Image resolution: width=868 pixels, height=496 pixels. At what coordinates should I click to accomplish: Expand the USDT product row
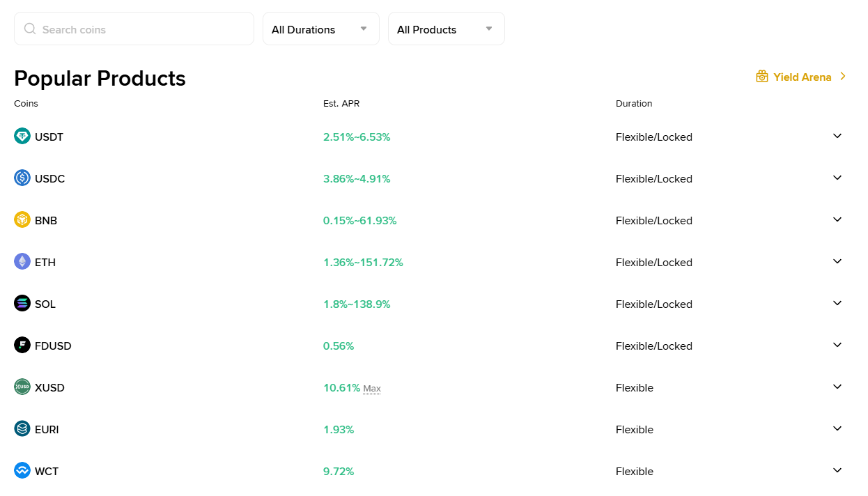[837, 136]
